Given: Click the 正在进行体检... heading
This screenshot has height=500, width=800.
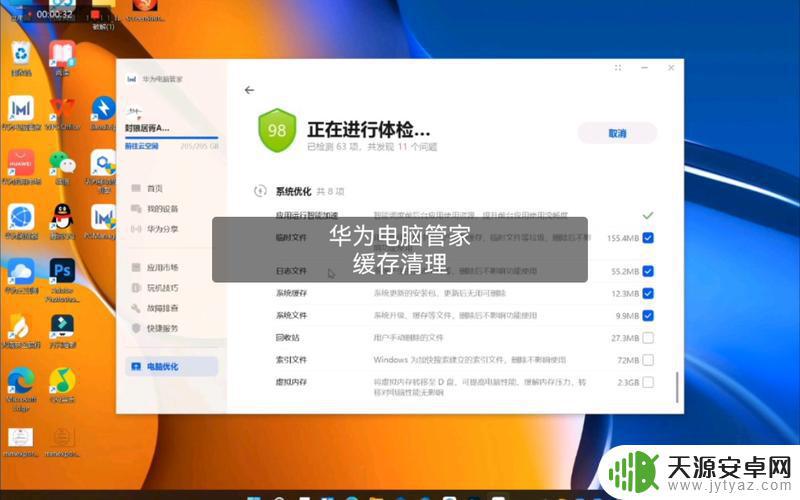Looking at the screenshot, I should (x=369, y=130).
